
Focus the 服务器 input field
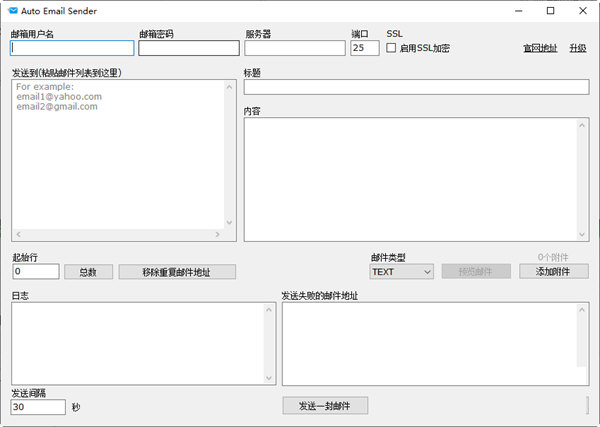[x=295, y=48]
